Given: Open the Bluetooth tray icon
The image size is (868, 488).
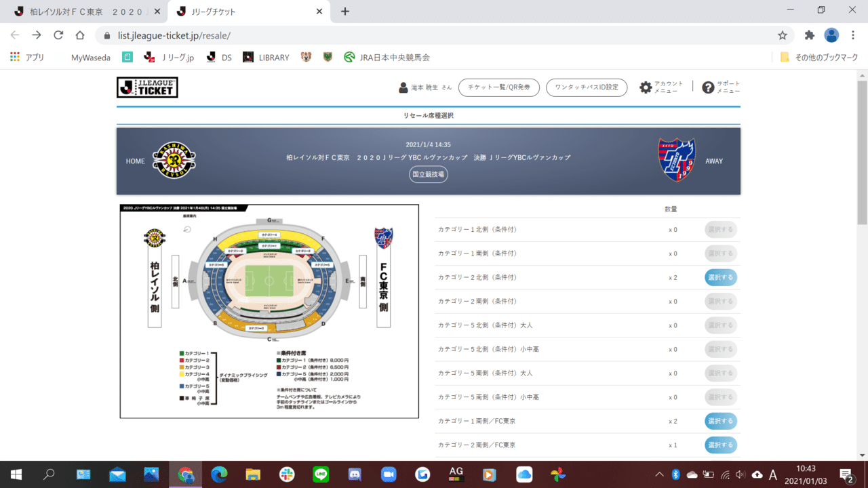Looking at the screenshot, I should (x=675, y=474).
